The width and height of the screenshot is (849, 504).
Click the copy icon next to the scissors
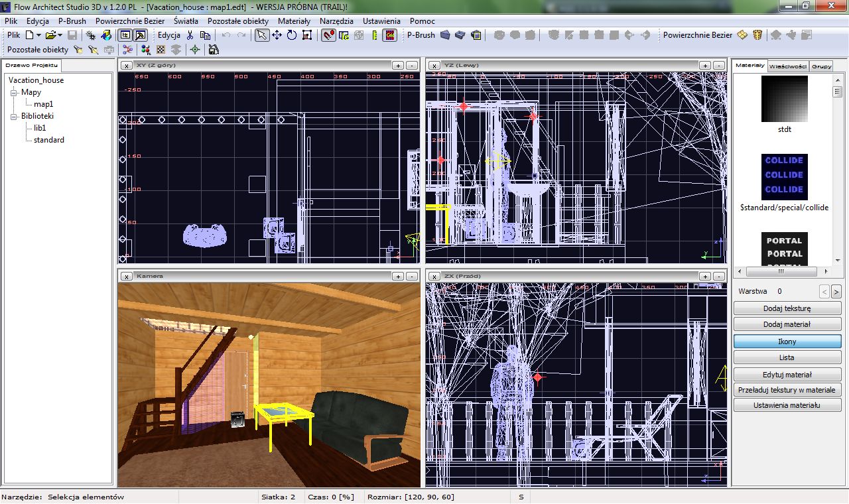(x=204, y=35)
